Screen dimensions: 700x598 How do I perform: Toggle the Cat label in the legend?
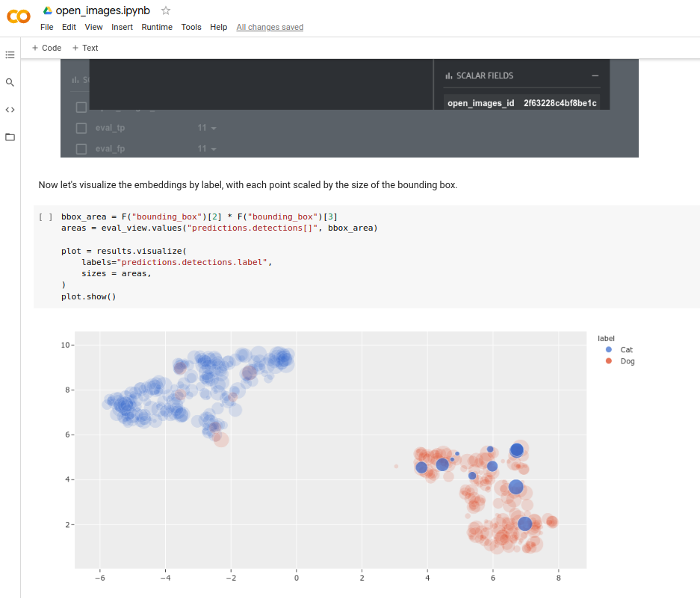coord(626,349)
